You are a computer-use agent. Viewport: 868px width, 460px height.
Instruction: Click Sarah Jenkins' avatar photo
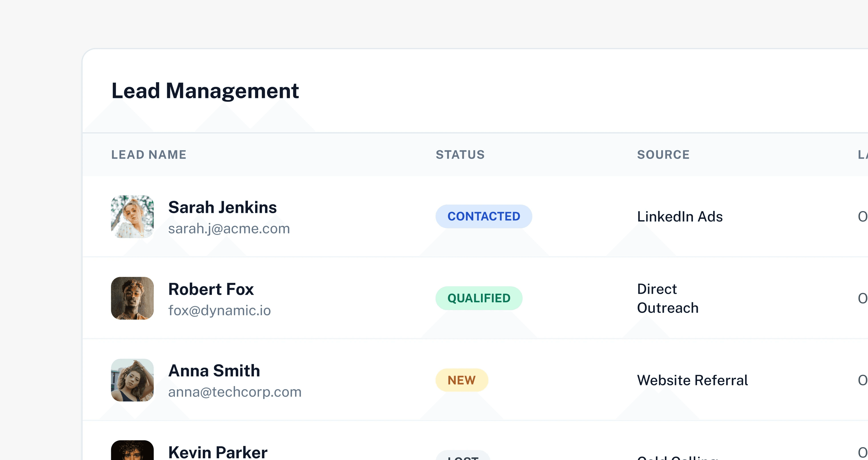[132, 216]
